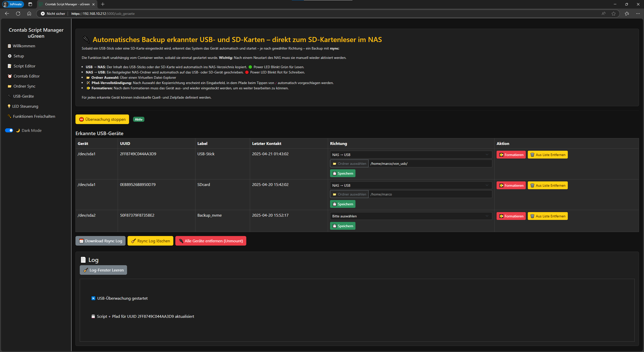
Task: Stop USB monitoring with Überwachung stoppen
Action: (102, 119)
